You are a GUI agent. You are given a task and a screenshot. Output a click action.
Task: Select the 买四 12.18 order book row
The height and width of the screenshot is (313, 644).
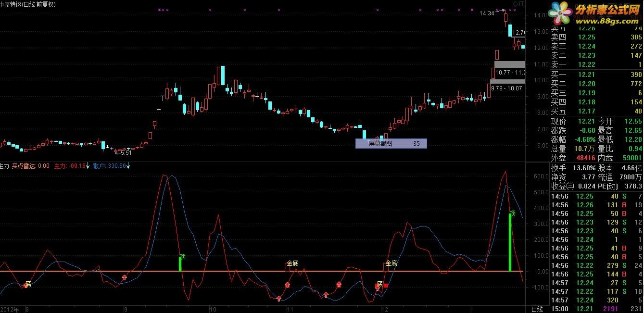click(x=596, y=102)
